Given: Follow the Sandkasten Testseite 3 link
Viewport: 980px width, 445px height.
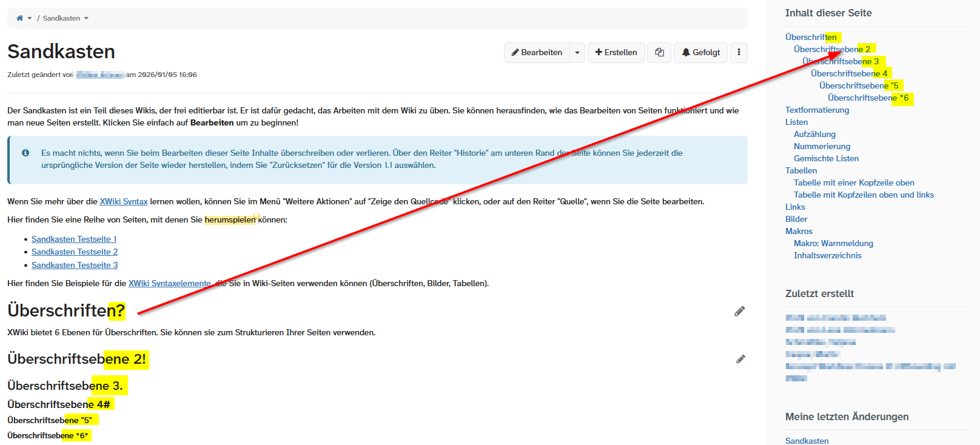Looking at the screenshot, I should coord(75,265).
